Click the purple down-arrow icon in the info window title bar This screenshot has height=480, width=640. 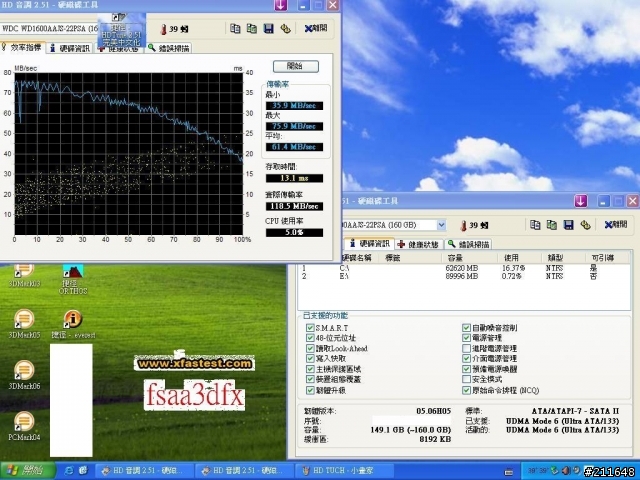581,201
